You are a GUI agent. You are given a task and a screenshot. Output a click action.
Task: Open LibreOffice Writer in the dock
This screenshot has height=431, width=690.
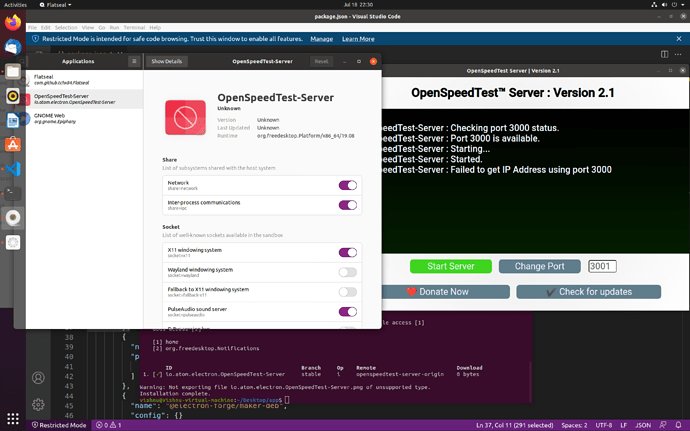tap(13, 120)
